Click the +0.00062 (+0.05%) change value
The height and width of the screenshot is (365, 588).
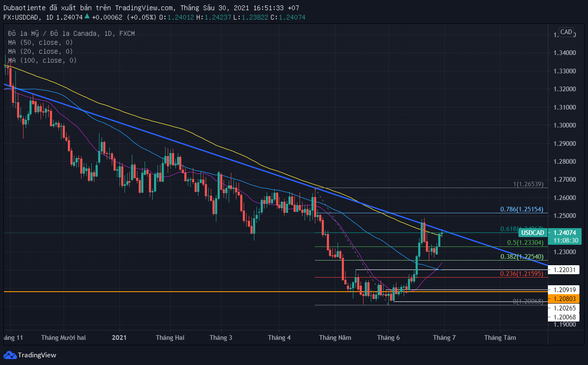click(124, 17)
